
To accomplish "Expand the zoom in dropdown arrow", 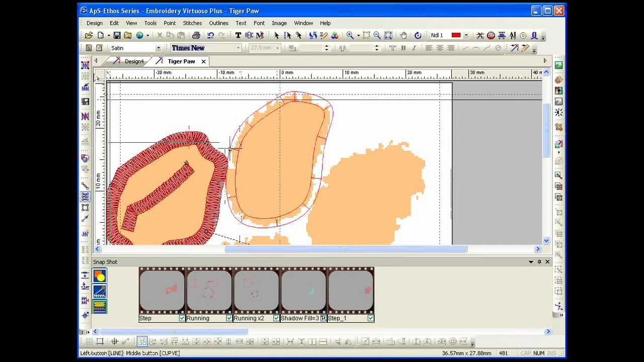I will pos(358,35).
